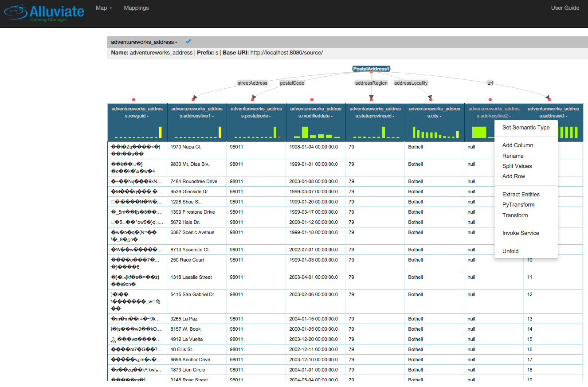This screenshot has height=387, width=588.
Task: Click the arrow node above the stateprovinceid column
Action: (372, 98)
